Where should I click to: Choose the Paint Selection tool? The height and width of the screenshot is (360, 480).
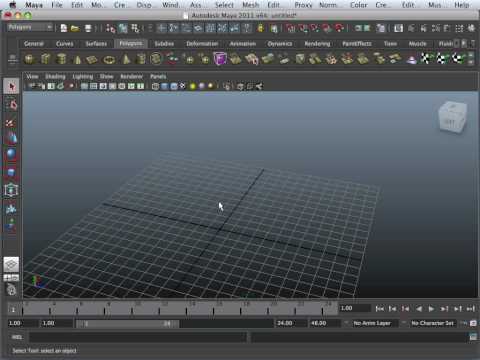coord(11,122)
